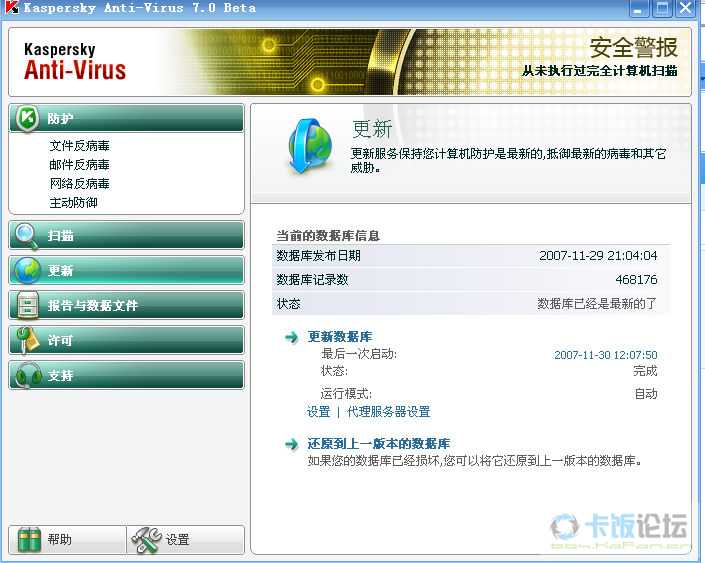
Task: Click the Kaspersky K shield protection icon
Action: pos(27,118)
